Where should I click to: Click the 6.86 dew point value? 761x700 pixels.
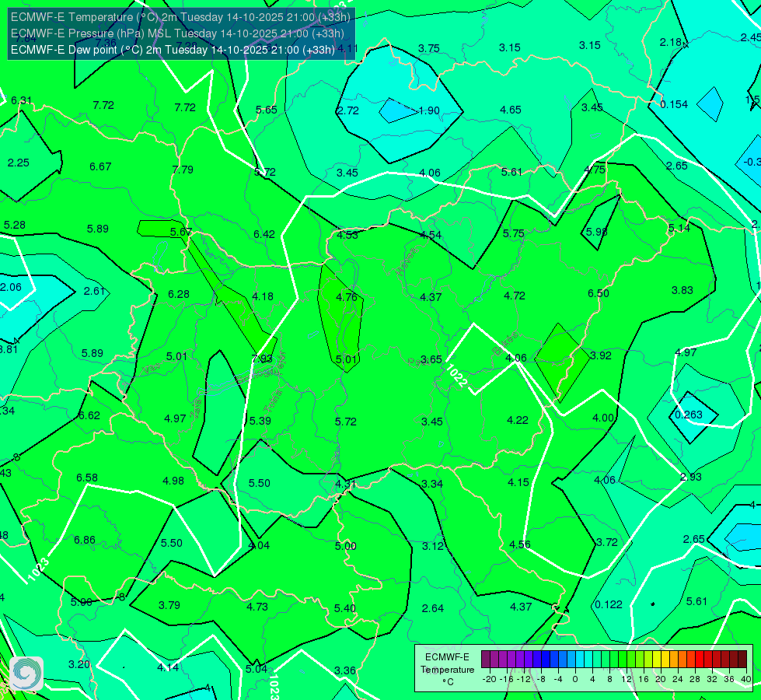(x=85, y=541)
